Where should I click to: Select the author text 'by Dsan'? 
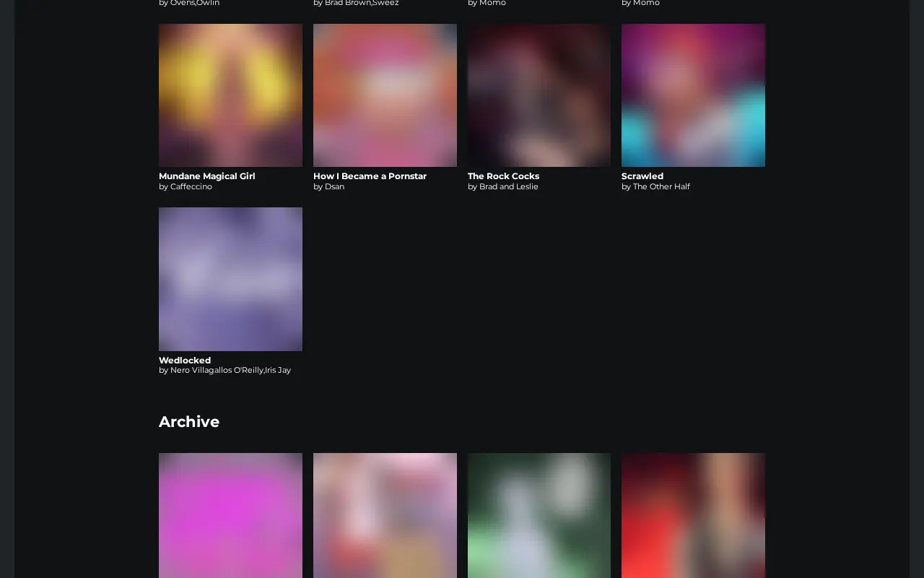[328, 186]
